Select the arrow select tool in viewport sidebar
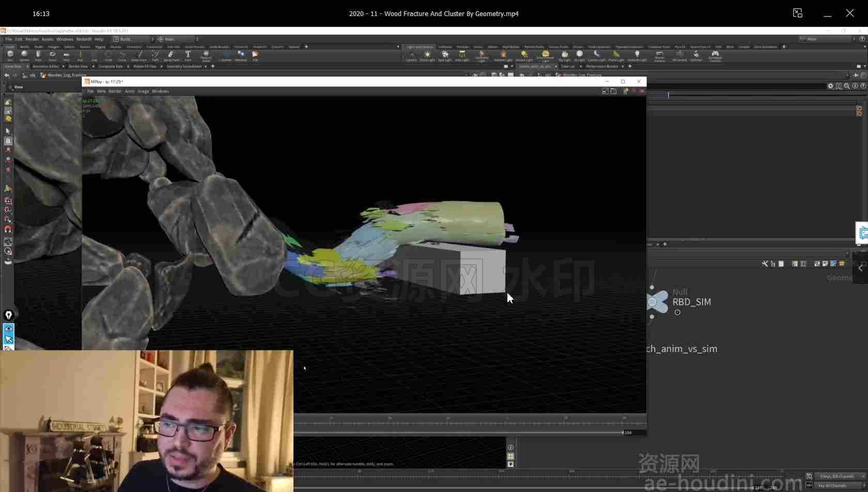Screen dimensions: 868x492 pyautogui.click(x=8, y=131)
